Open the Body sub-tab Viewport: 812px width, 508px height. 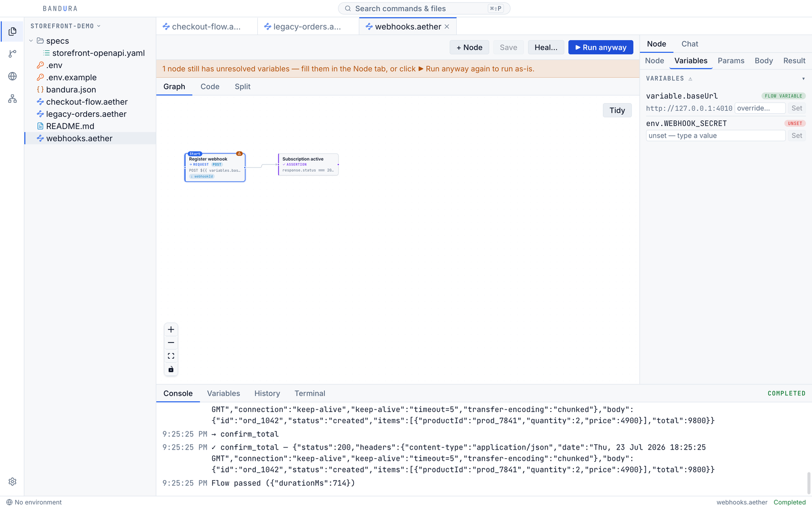tap(763, 61)
